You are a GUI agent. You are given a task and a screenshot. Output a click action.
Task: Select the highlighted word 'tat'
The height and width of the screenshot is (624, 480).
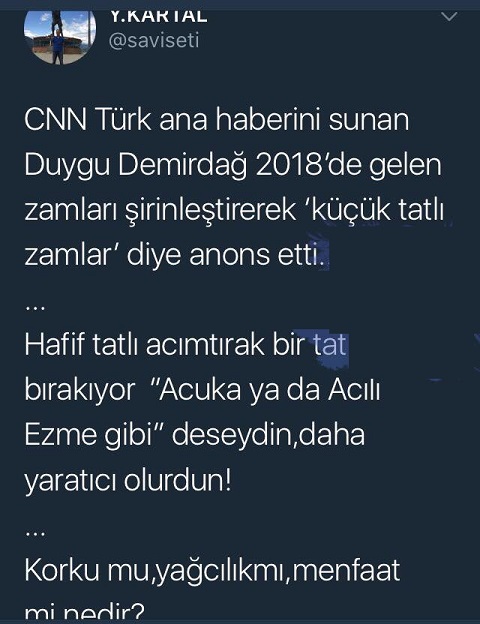330,345
